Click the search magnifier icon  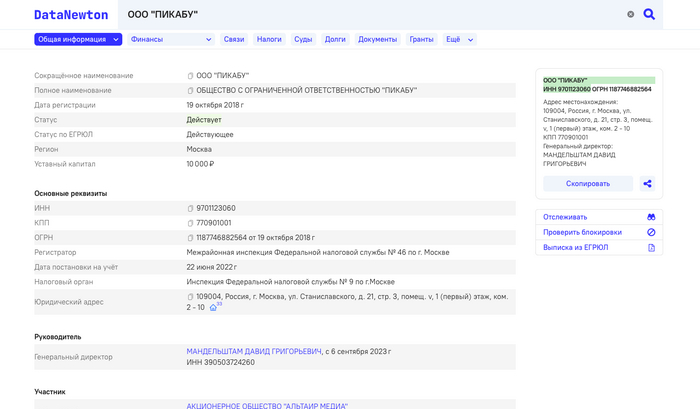pyautogui.click(x=649, y=14)
